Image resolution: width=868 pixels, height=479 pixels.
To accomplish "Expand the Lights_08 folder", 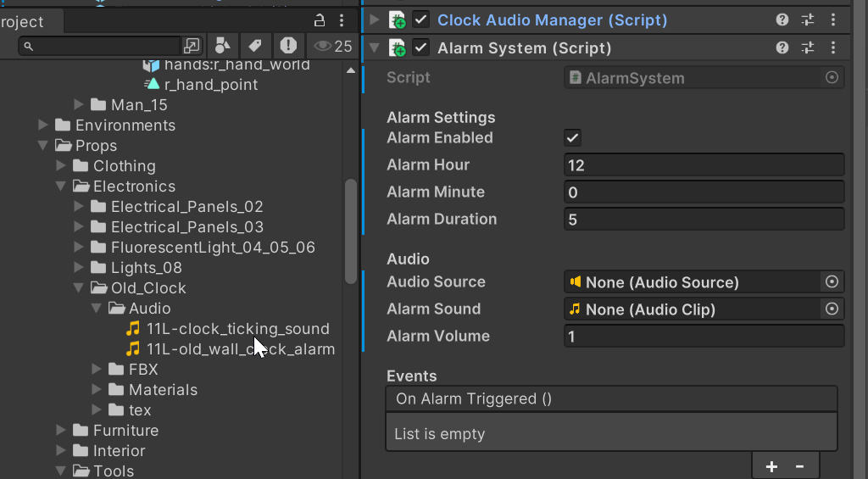I will 79,267.
